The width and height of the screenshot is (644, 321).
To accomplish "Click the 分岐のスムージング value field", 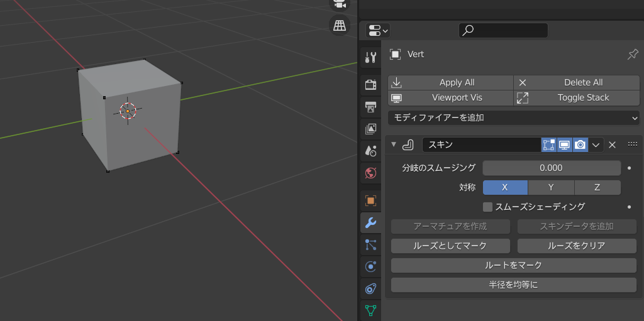I will pyautogui.click(x=552, y=168).
